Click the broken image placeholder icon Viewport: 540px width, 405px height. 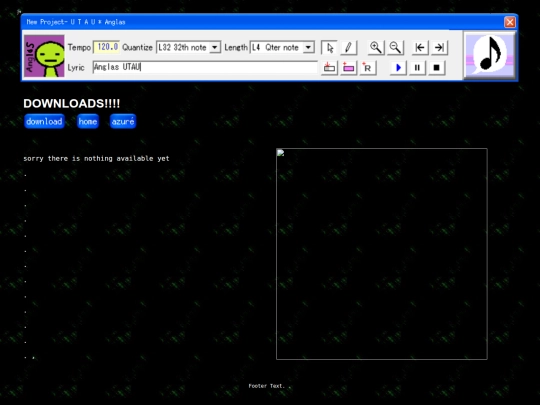click(x=281, y=153)
